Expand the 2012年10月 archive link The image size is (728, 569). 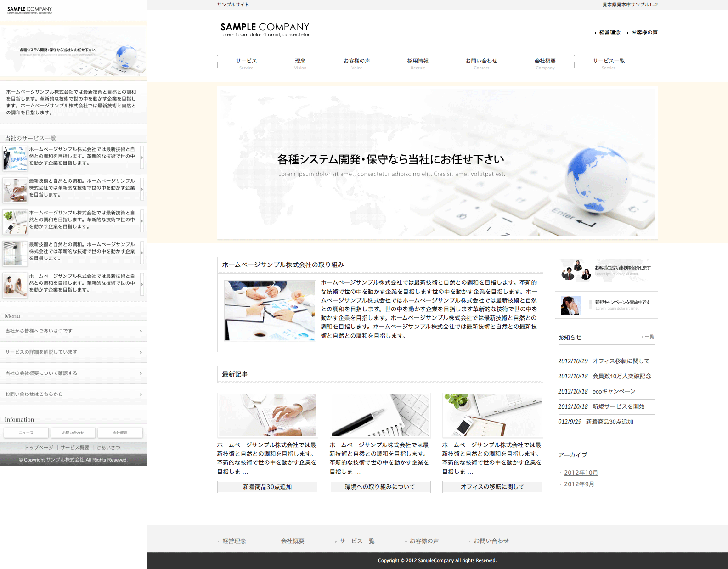(x=581, y=473)
